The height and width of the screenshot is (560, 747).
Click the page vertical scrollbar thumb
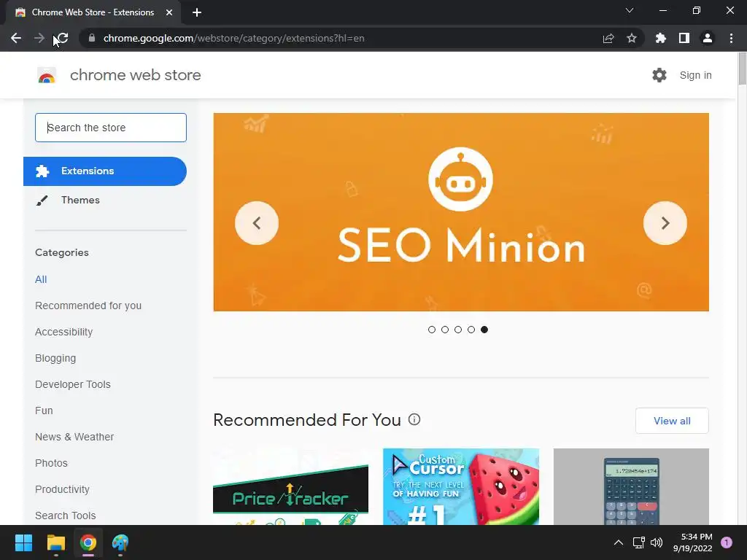pyautogui.click(x=742, y=69)
